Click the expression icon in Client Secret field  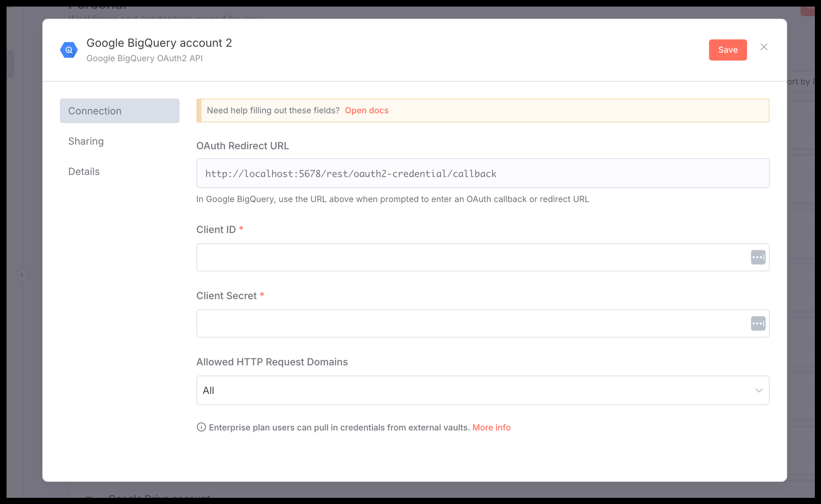click(x=758, y=323)
